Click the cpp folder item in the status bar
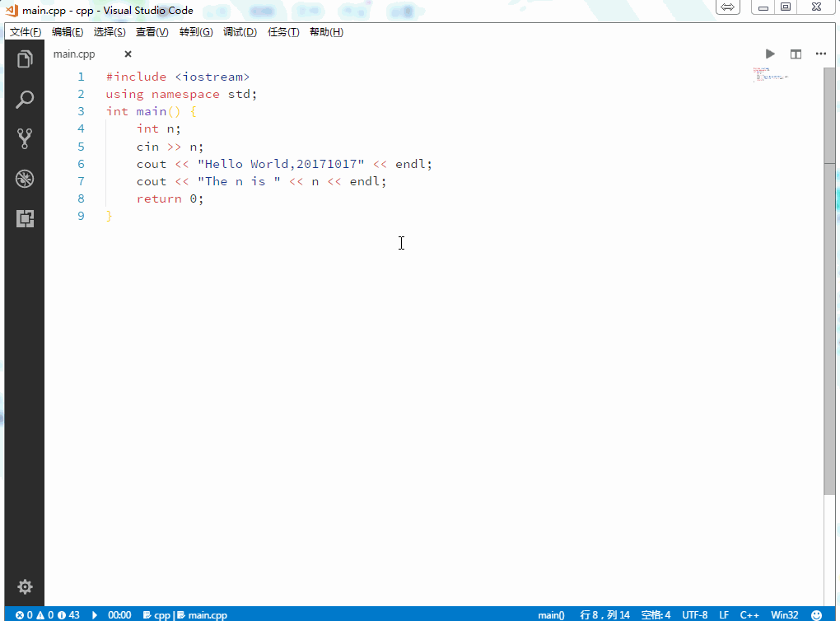This screenshot has width=840, height=621. click(156, 615)
